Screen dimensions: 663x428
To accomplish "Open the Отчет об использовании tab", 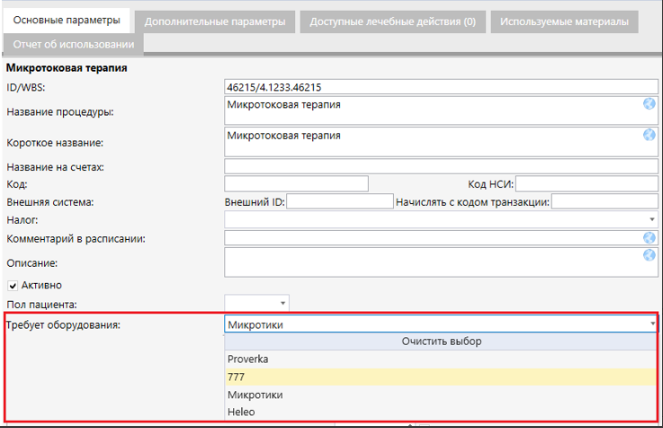I will click(x=73, y=43).
